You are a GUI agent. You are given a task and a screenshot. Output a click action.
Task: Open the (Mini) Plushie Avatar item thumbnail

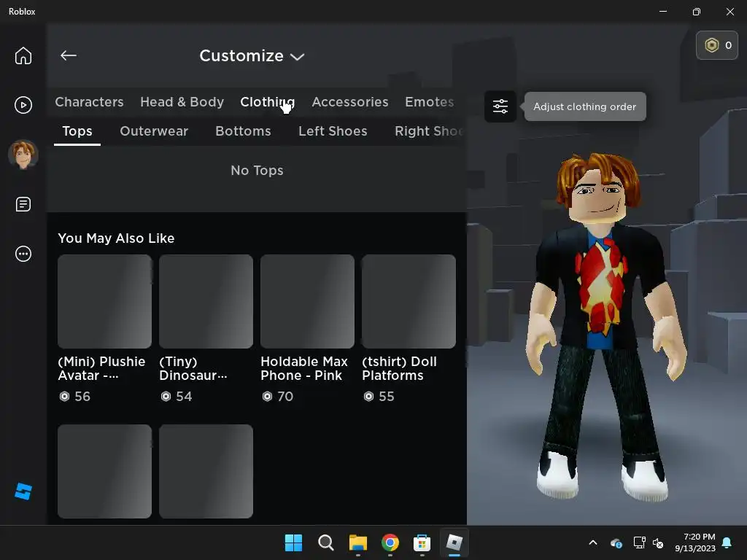coord(105,301)
